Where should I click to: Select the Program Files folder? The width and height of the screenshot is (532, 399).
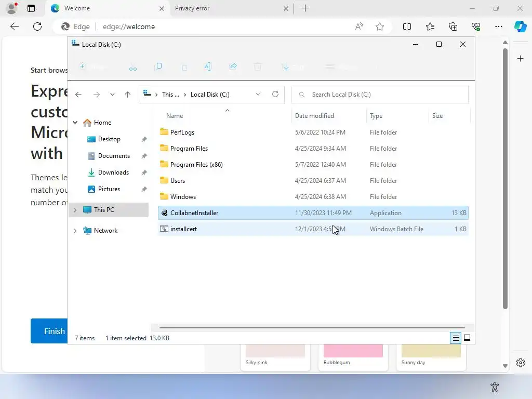pyautogui.click(x=313, y=148)
